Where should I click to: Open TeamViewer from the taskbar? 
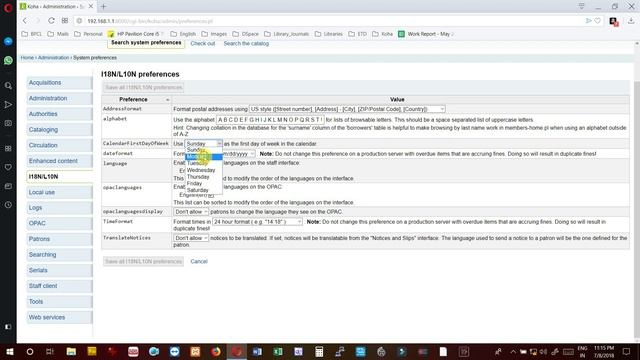[174, 351]
